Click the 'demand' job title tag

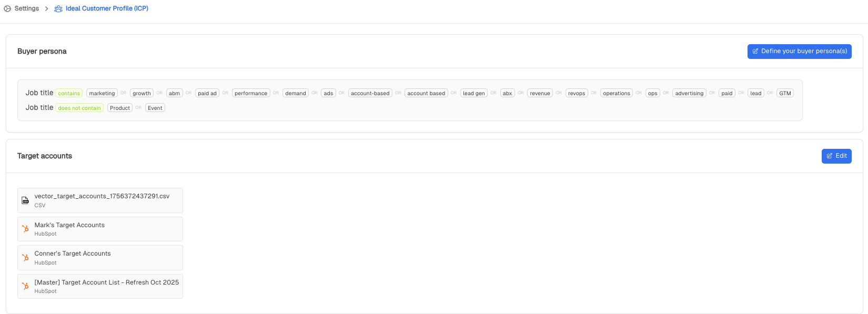[296, 93]
